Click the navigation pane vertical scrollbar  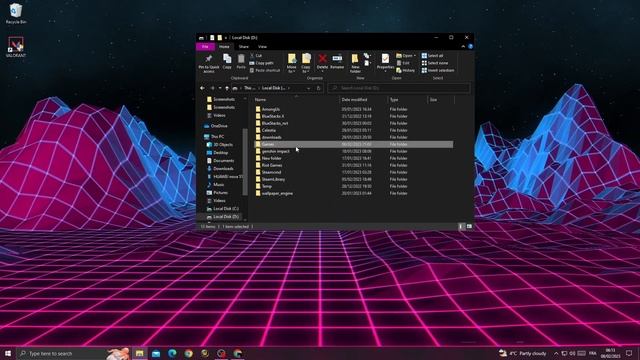[x=245, y=162]
